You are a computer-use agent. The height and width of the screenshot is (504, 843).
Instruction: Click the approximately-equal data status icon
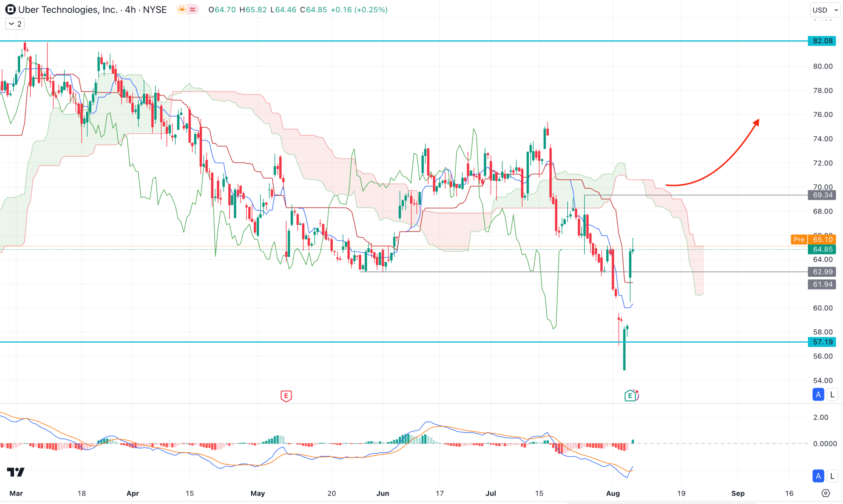[193, 10]
